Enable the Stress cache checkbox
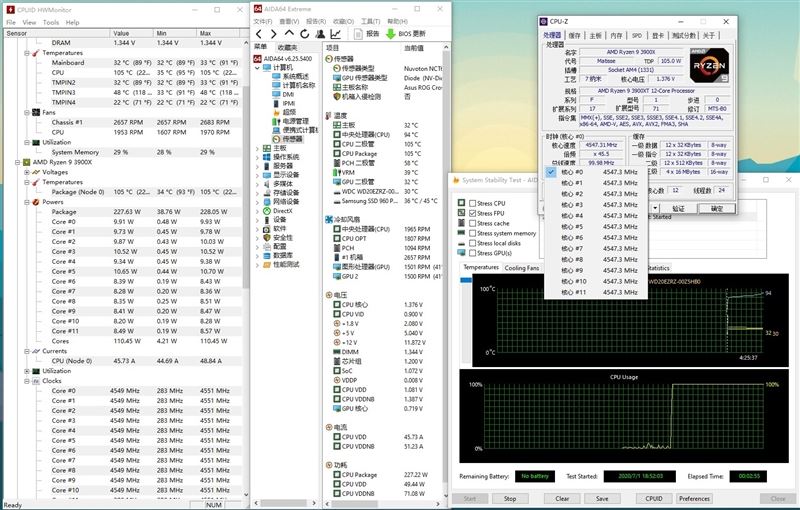The height and width of the screenshot is (510, 800). click(472, 223)
